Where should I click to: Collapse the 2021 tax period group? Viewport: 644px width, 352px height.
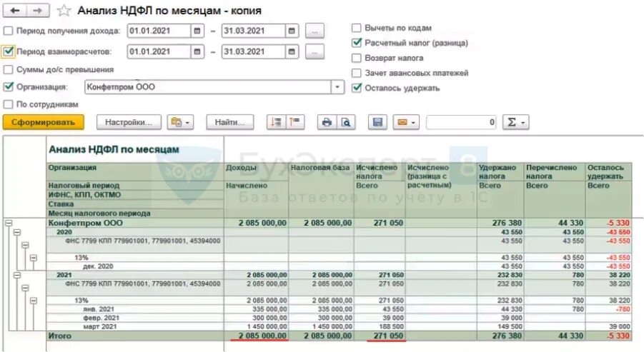pos(17,275)
